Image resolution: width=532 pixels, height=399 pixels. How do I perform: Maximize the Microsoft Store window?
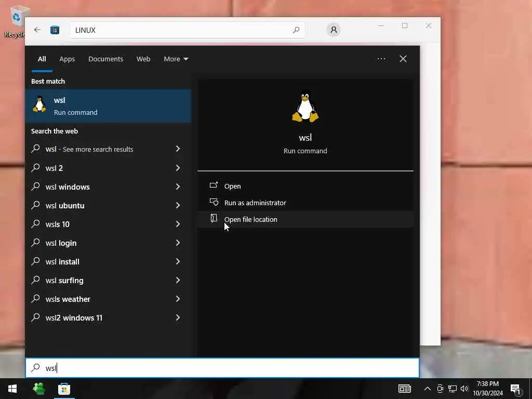pos(405,26)
